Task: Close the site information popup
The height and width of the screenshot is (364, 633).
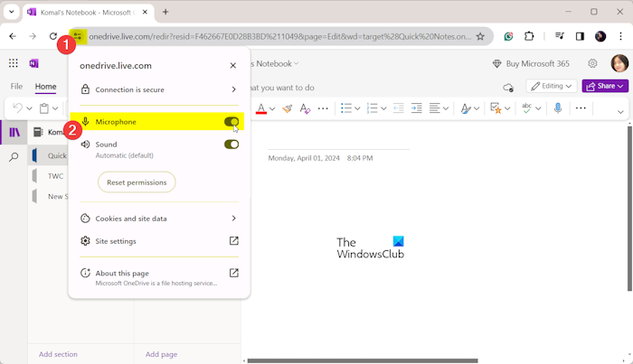Action: point(233,65)
